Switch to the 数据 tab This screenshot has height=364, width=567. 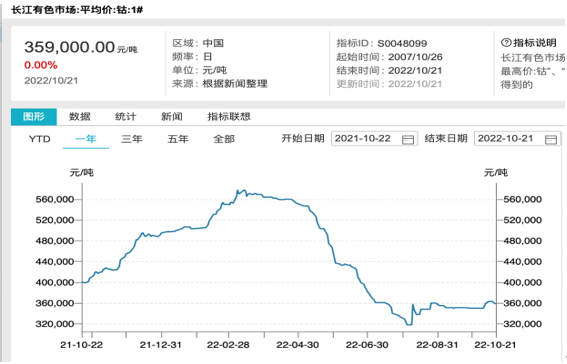click(x=80, y=116)
